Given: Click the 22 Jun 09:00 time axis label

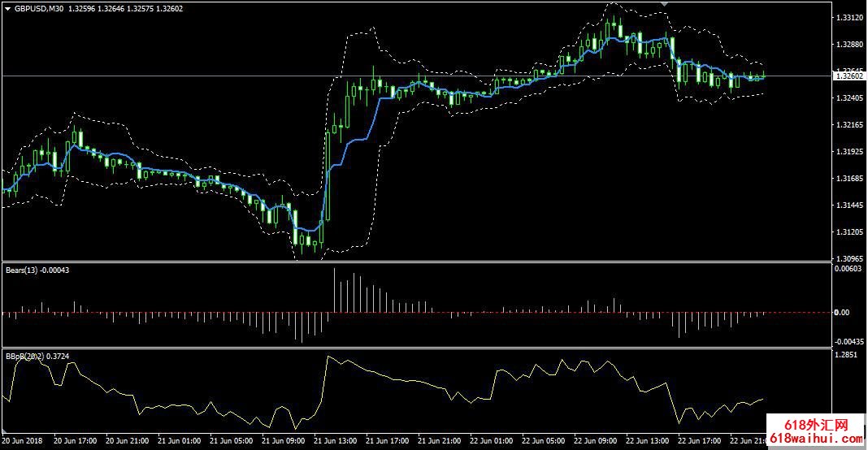Looking at the screenshot, I should tap(595, 441).
